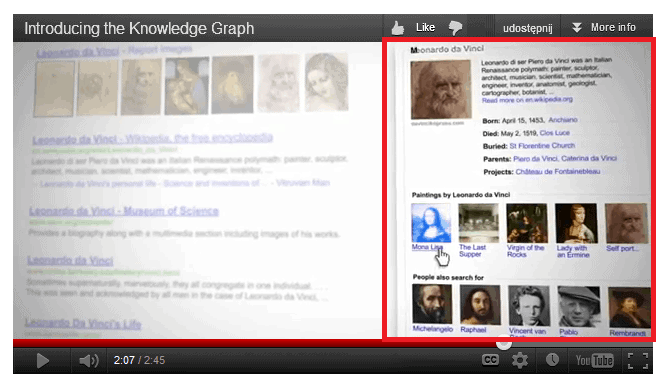Image resolution: width=662 pixels, height=387 pixels.
Task: Click the Raphael name link
Action: click(x=473, y=330)
